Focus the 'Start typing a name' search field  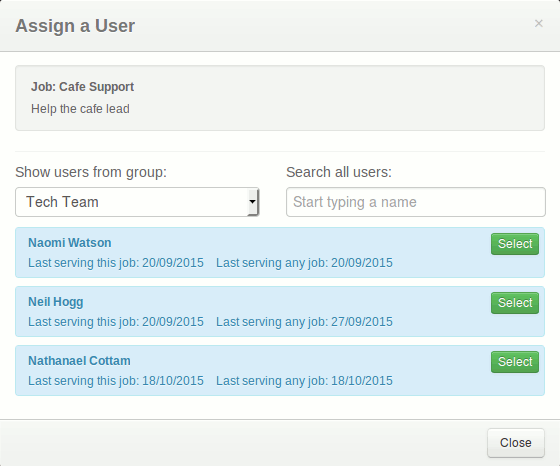click(x=416, y=202)
